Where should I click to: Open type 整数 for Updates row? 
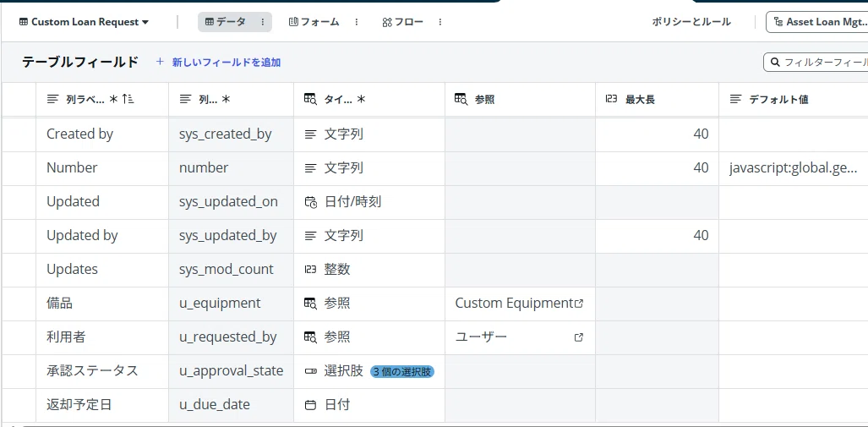(369, 269)
